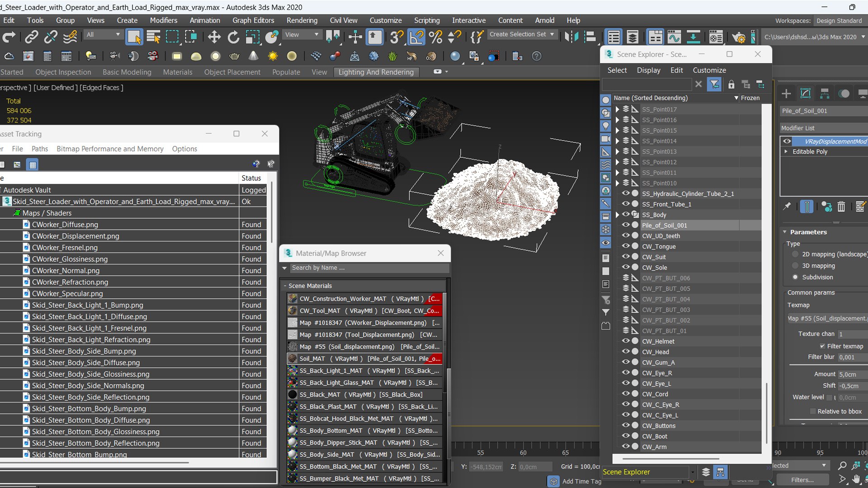Click the Link selection chain icon
This screenshot has height=488, width=868.
[31, 37]
